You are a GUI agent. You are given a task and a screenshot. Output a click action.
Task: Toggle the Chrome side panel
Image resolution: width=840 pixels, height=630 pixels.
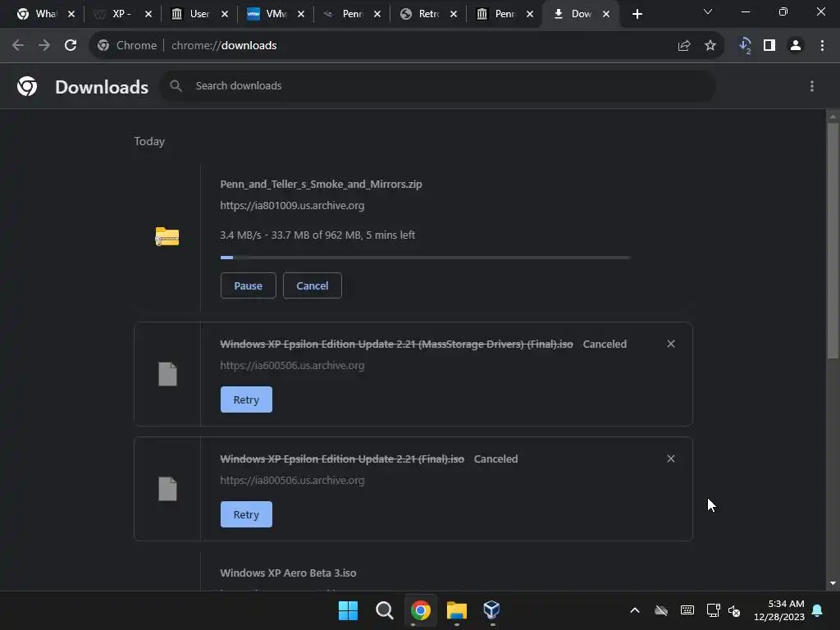769,46
